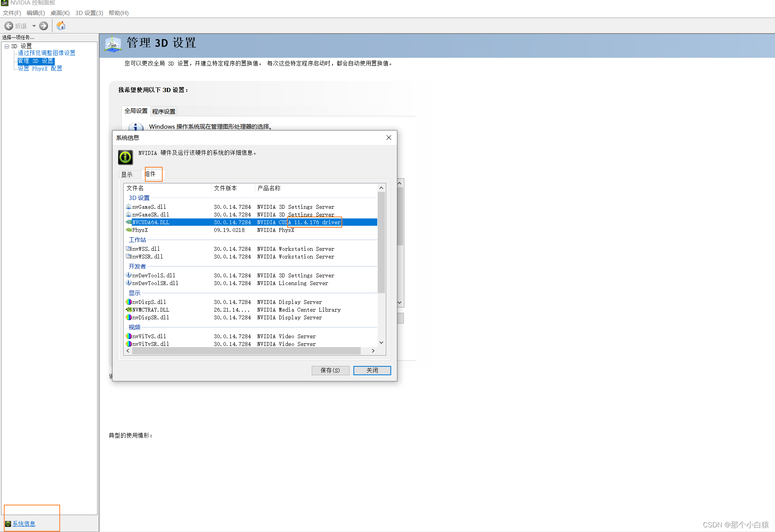Click the 26.21.14.... version cell
The width and height of the screenshot is (775, 532).
[232, 310]
